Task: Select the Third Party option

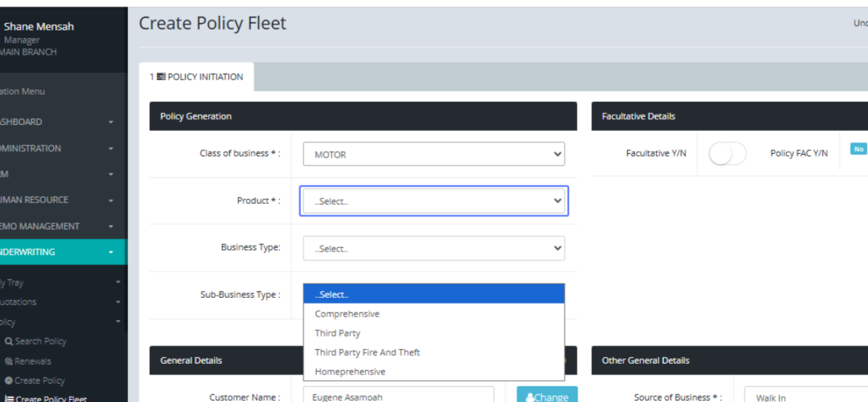Action: click(337, 333)
